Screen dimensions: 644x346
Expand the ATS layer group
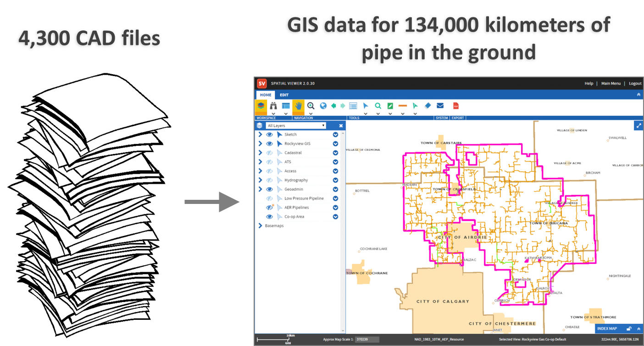click(260, 162)
